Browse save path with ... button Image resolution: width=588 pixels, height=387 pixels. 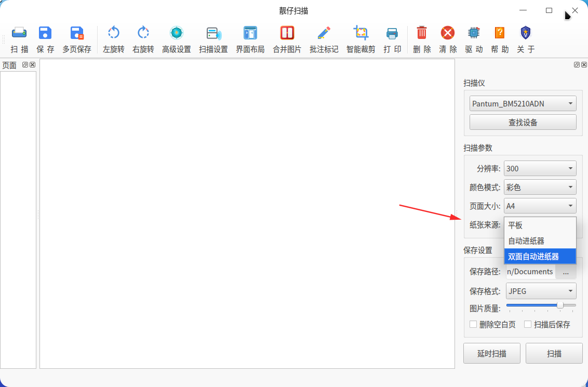coord(566,272)
